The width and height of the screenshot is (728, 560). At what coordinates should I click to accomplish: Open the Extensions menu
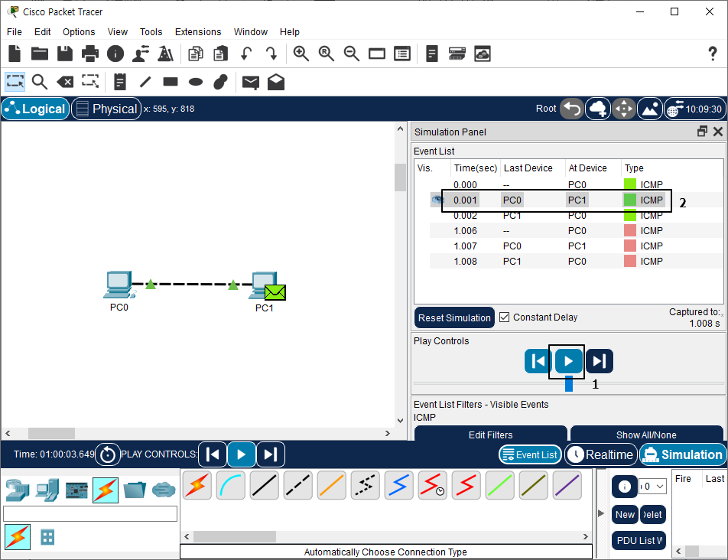[198, 31]
